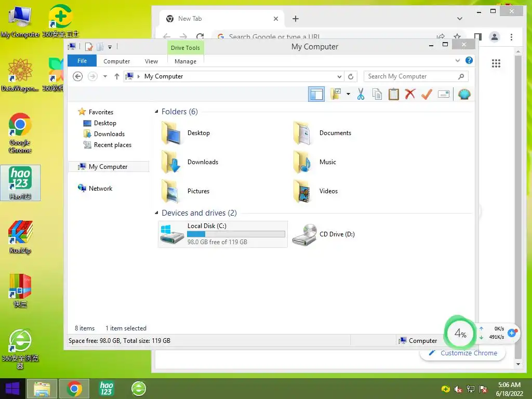The height and width of the screenshot is (399, 532).
Task: Click the quick access Properties icon
Action: click(x=89, y=47)
